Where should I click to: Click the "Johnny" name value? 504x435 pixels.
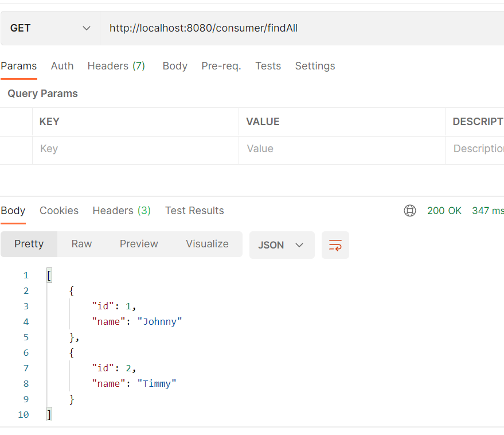tap(159, 321)
